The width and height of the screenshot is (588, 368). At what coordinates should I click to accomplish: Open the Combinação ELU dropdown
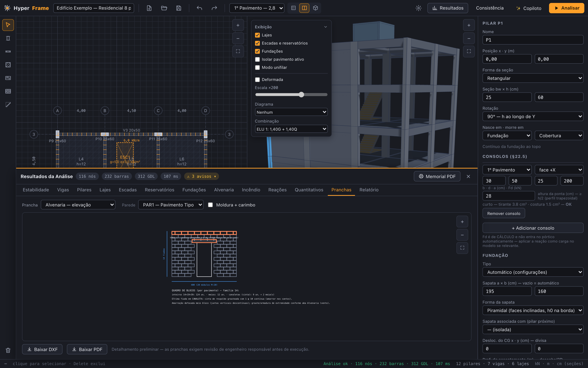291,129
